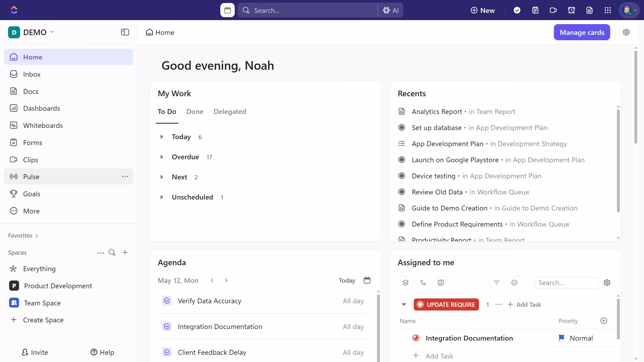Image resolution: width=644 pixels, height=362 pixels.
Task: Click the AI assistant button
Action: (390, 10)
